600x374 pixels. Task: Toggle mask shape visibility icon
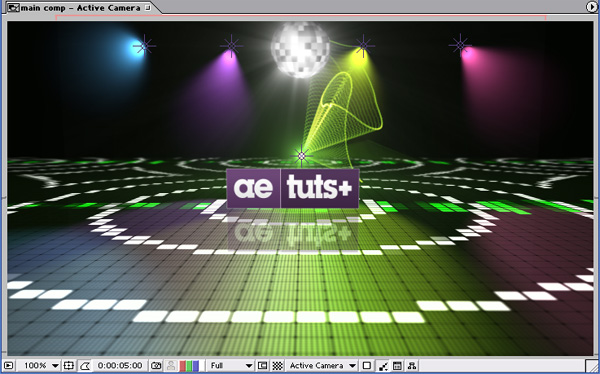click(85, 366)
